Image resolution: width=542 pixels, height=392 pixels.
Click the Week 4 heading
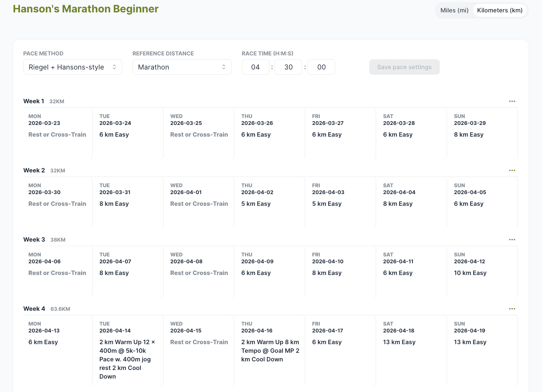(34, 309)
